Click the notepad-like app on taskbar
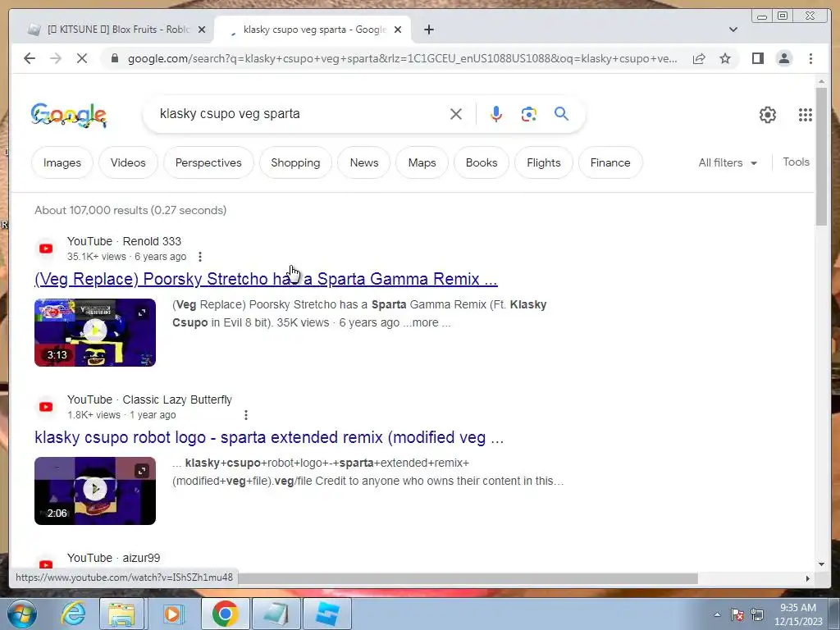This screenshot has width=840, height=630. (x=276, y=614)
